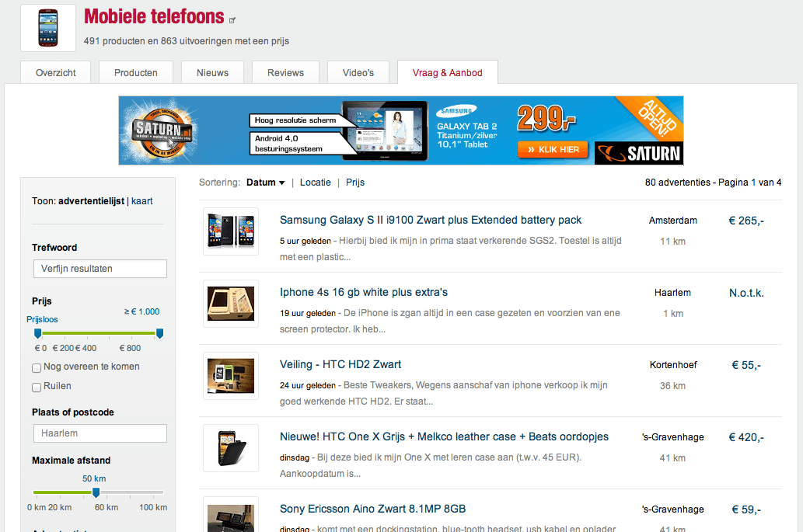The image size is (803, 532).
Task: Open the Datum sorting dropdown
Action: [x=265, y=183]
